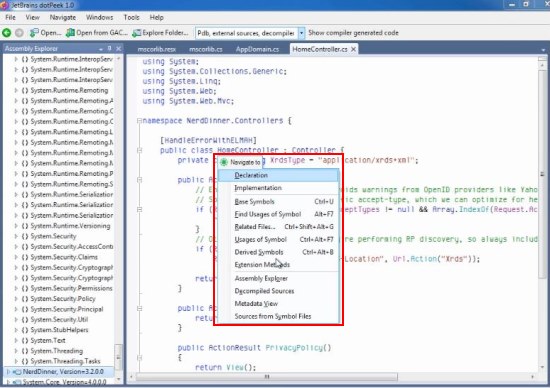Open the Navigate menu
550x388 pixels.
pos(63,17)
